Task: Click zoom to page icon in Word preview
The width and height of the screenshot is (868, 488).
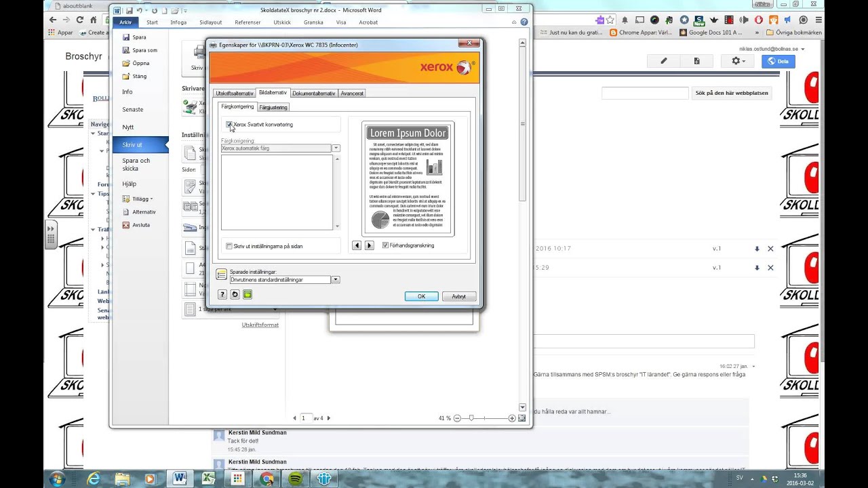Action: tap(521, 418)
